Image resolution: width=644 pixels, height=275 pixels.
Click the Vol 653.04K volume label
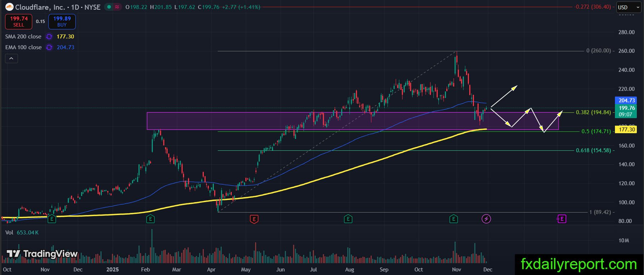pos(22,233)
